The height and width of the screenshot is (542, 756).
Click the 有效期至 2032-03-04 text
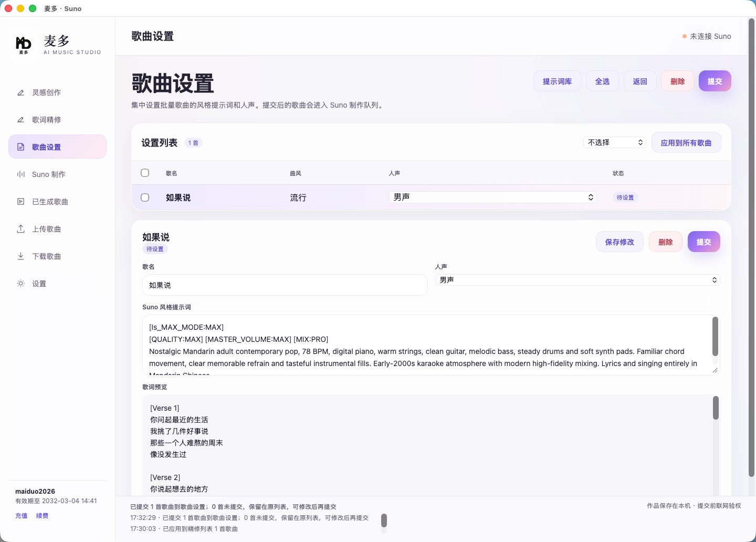56,501
